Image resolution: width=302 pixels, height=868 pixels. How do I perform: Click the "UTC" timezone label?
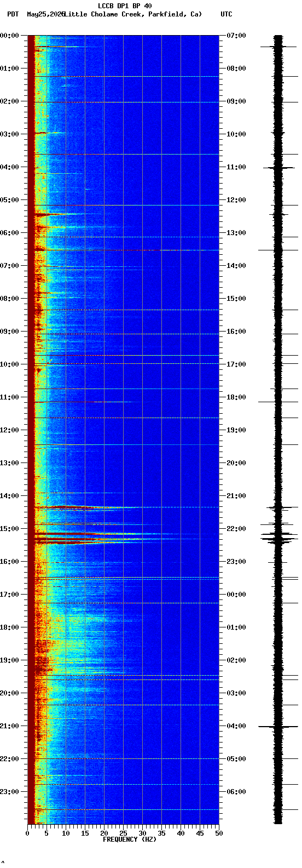point(226,14)
